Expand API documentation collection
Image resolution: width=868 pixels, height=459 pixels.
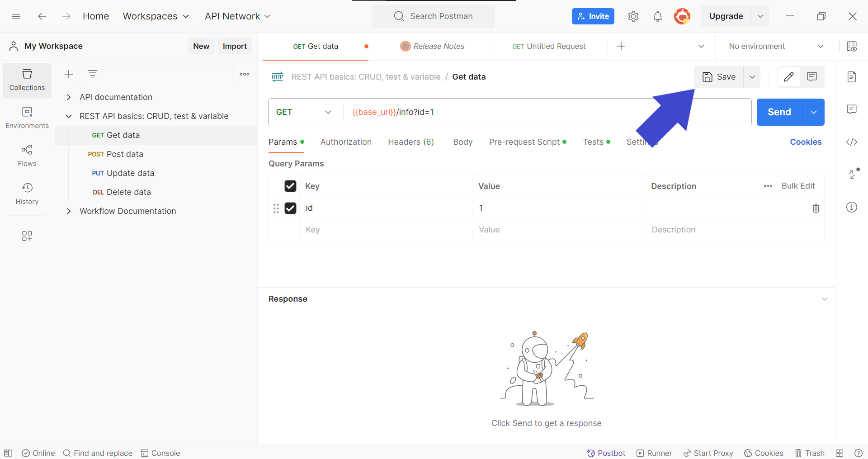tap(69, 97)
